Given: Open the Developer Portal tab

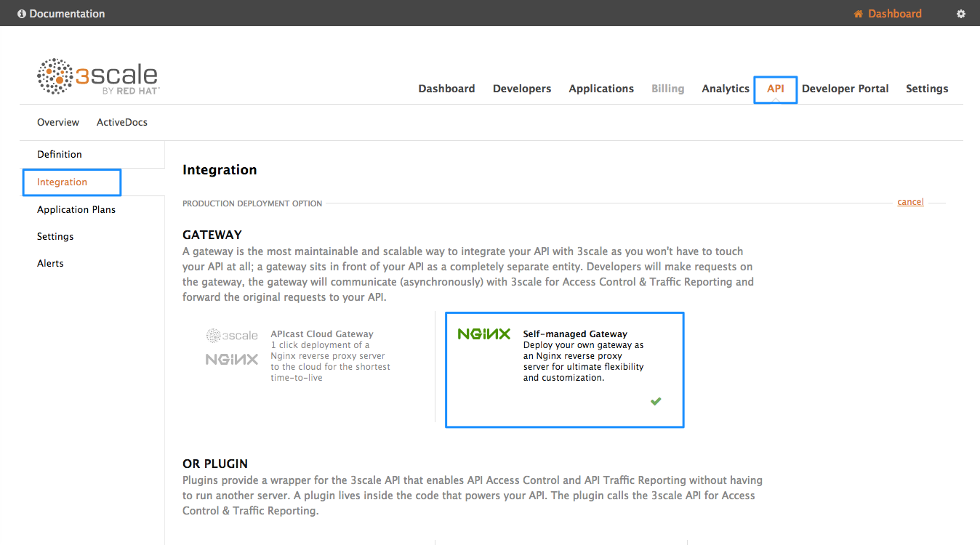Looking at the screenshot, I should pos(845,89).
